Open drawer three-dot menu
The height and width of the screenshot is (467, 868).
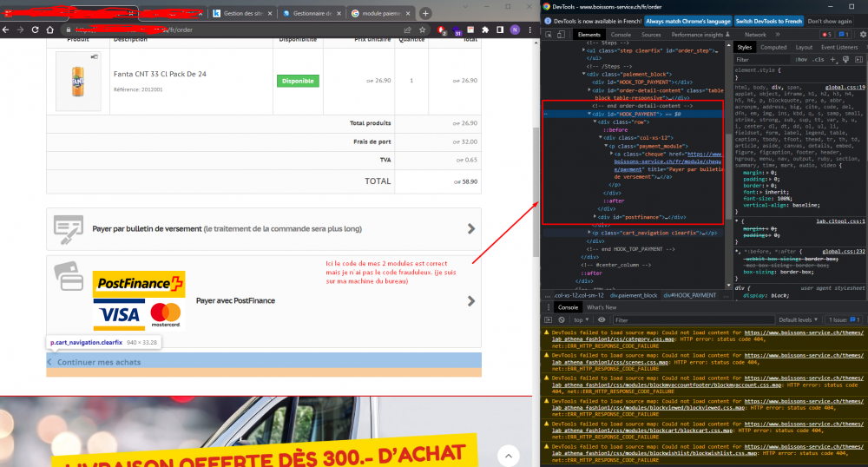pos(549,307)
